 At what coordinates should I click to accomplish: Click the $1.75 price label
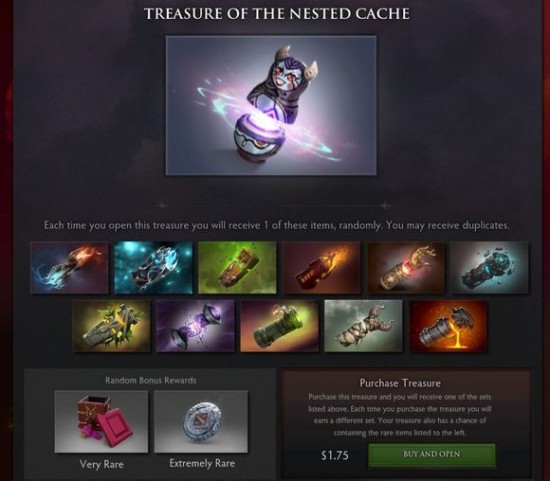tap(335, 455)
